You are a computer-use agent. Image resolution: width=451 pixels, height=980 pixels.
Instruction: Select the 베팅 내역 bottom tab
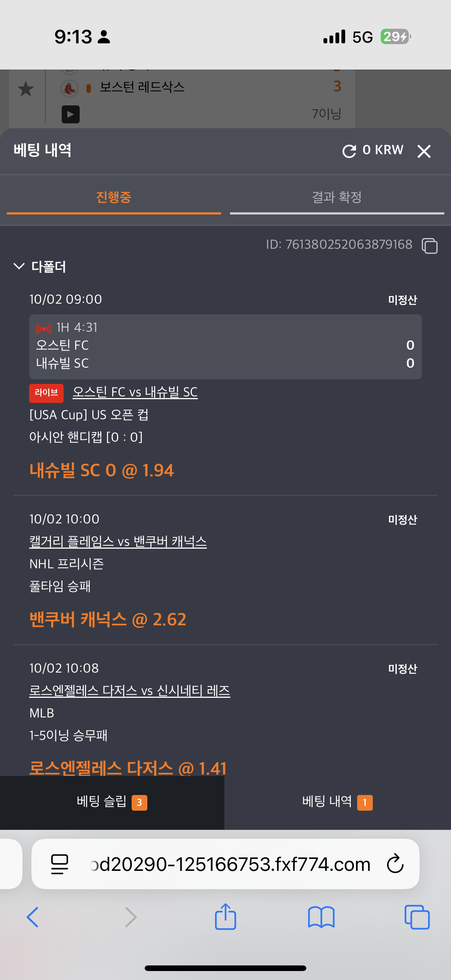(x=337, y=802)
